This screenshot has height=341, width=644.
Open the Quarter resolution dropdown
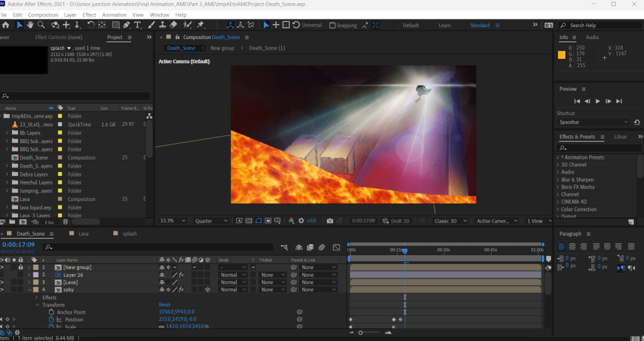[212, 221]
